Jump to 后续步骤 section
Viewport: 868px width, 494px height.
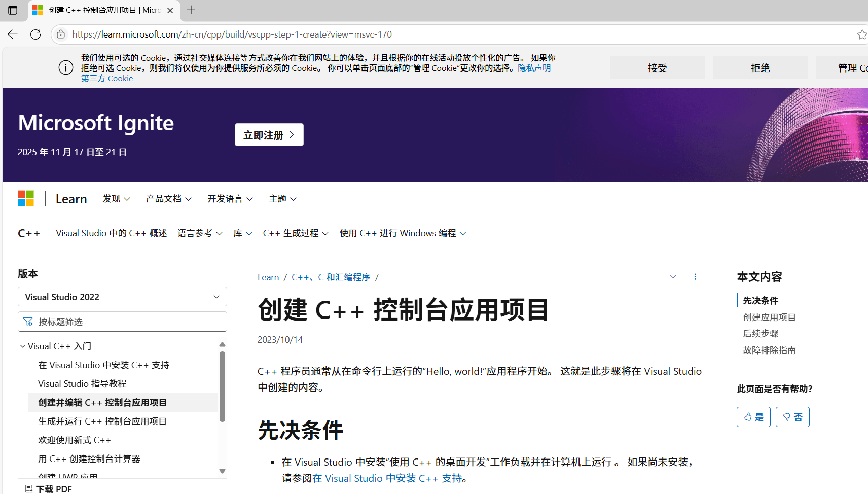pyautogui.click(x=761, y=334)
